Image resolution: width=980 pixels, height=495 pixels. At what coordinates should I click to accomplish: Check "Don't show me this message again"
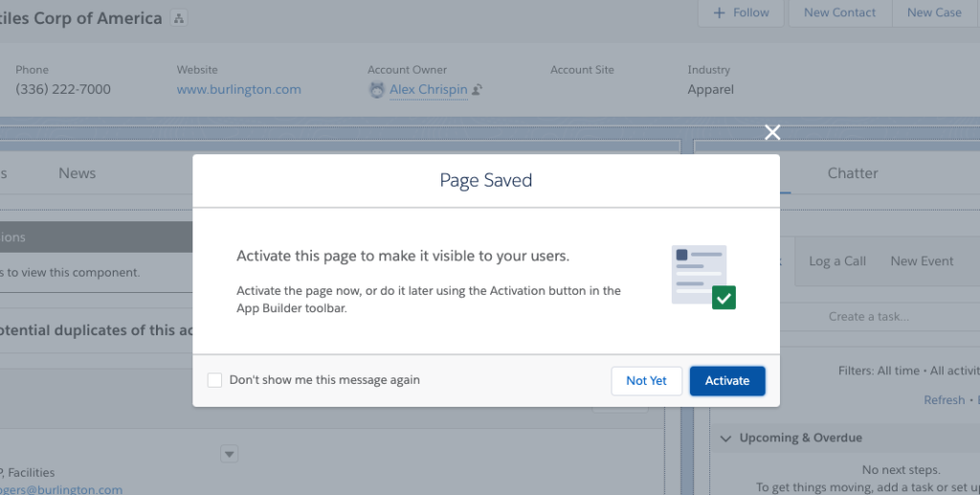pyautogui.click(x=214, y=380)
